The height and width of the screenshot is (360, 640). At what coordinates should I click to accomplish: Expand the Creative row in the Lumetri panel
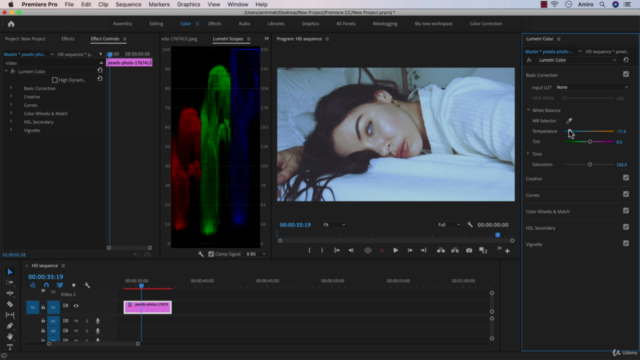coord(534,179)
